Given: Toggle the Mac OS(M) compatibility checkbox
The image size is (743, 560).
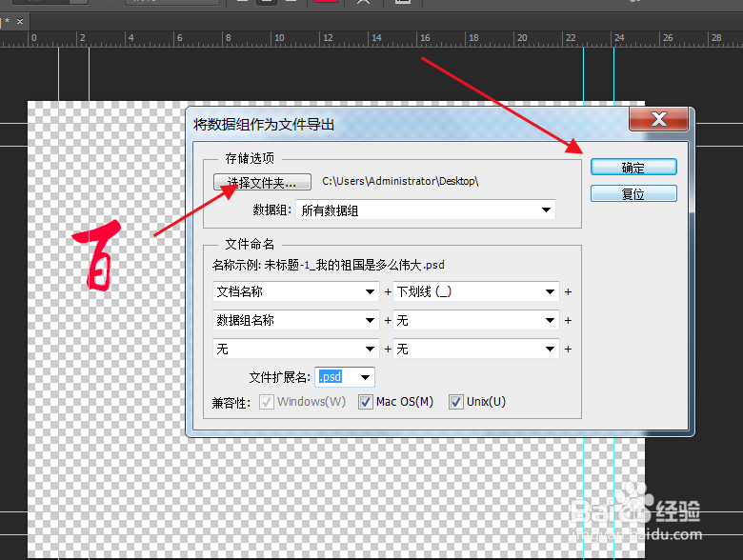Looking at the screenshot, I should click(x=366, y=402).
